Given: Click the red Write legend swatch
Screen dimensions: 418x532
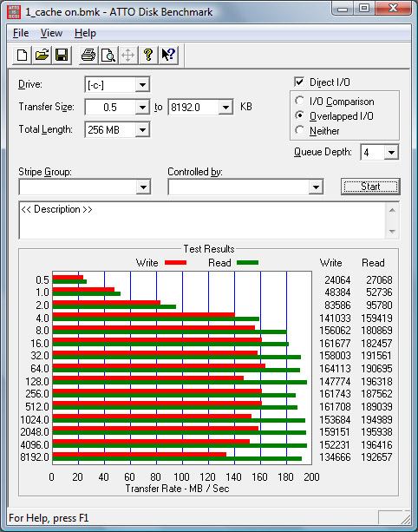Looking at the screenshot, I should [x=175, y=263].
